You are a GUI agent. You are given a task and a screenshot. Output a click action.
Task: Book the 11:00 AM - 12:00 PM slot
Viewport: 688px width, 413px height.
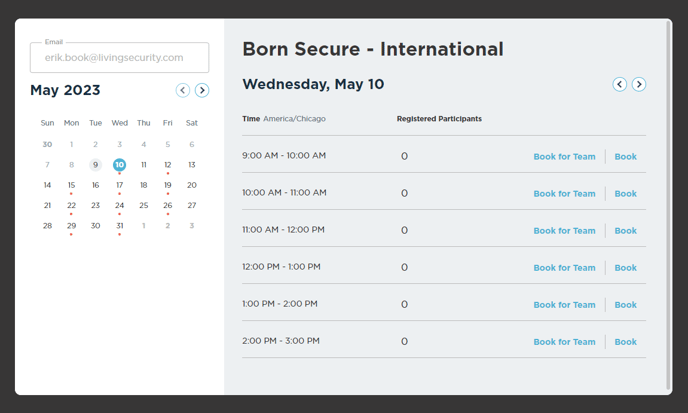click(x=625, y=230)
